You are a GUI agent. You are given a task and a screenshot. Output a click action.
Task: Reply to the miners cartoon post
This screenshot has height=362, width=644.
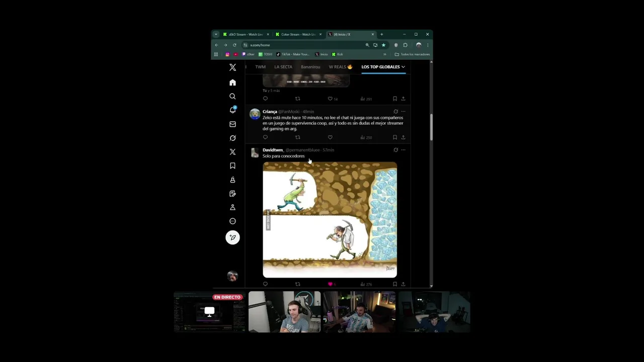[x=265, y=284]
